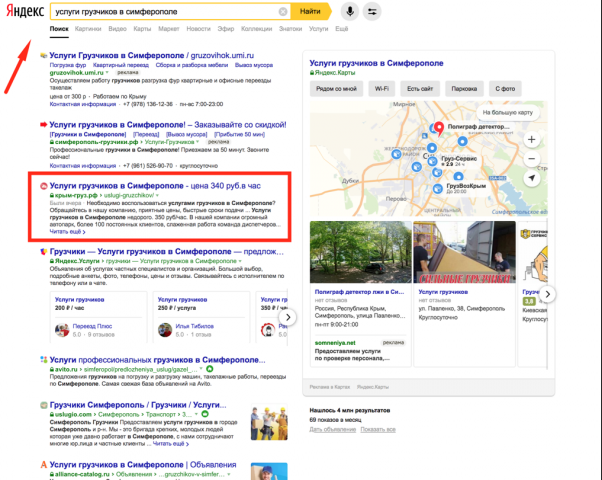Viewport: 602px width, 480px height.
Task: Click the red Полиграф детектор map pin
Action: pyautogui.click(x=439, y=128)
